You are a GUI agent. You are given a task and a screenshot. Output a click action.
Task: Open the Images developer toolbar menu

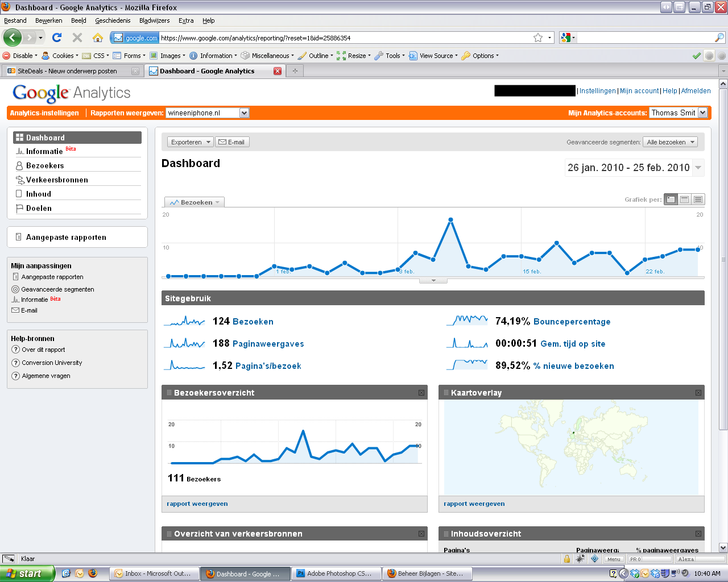click(168, 56)
